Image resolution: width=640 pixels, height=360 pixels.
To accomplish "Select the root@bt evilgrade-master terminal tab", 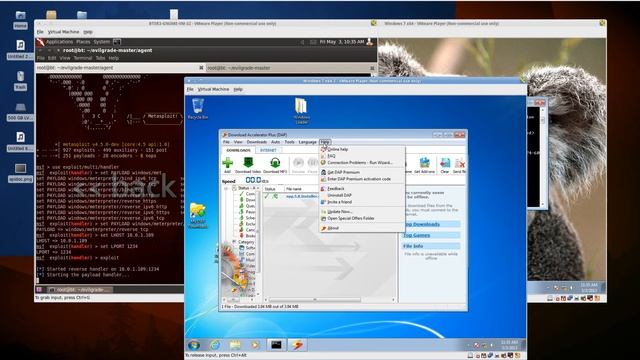I will pyautogui.click(x=290, y=68).
